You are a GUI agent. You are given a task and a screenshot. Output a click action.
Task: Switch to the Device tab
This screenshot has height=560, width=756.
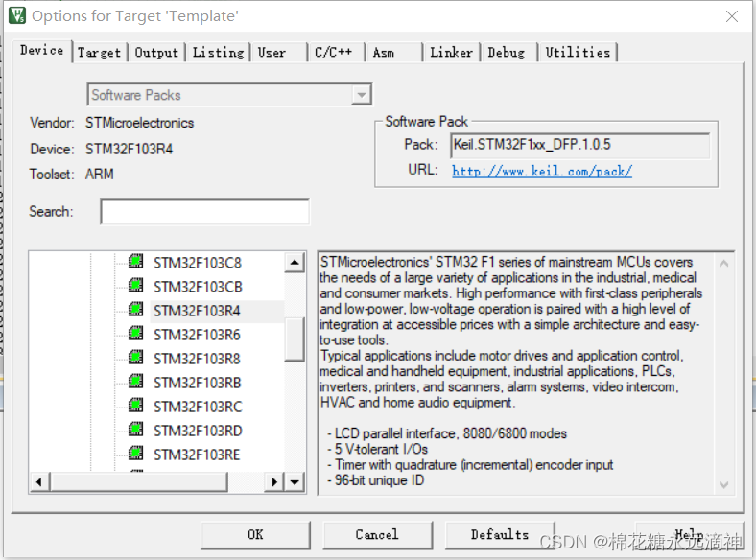tap(42, 51)
